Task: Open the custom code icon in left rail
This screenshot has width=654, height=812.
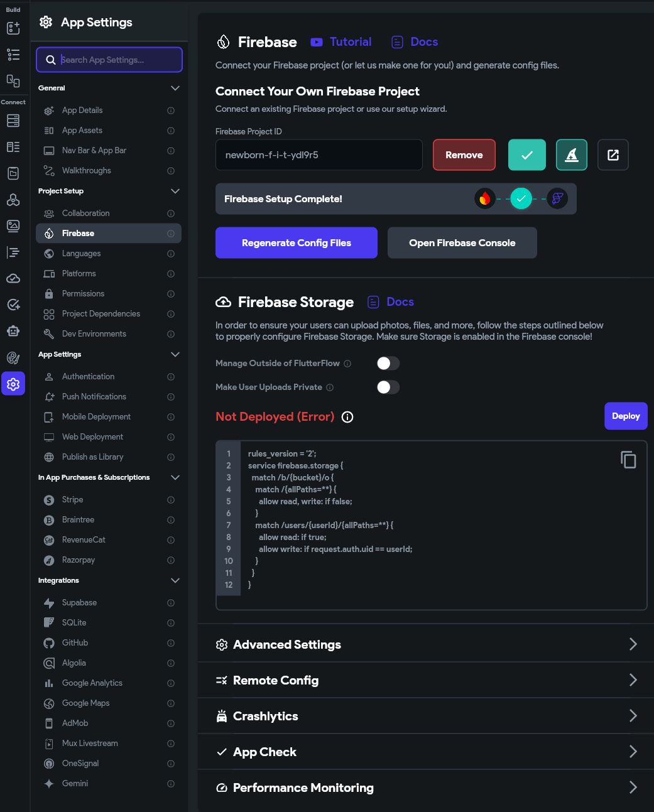Action: click(13, 252)
